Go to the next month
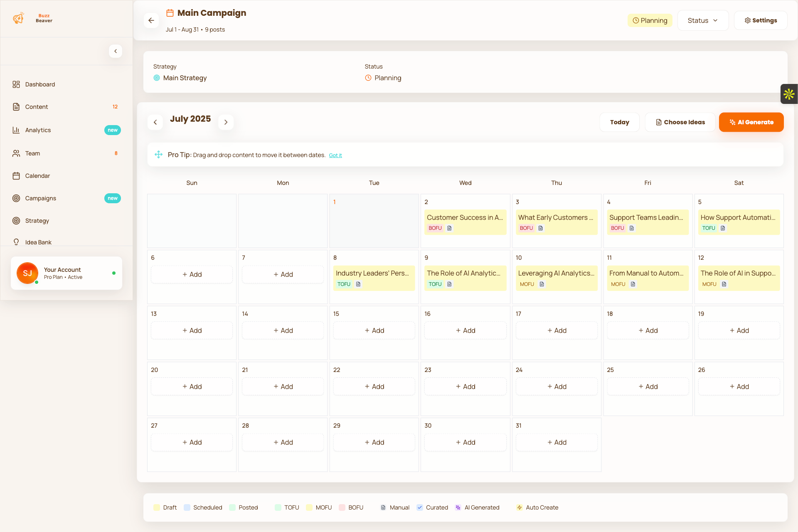The height and width of the screenshot is (532, 798). (x=226, y=122)
